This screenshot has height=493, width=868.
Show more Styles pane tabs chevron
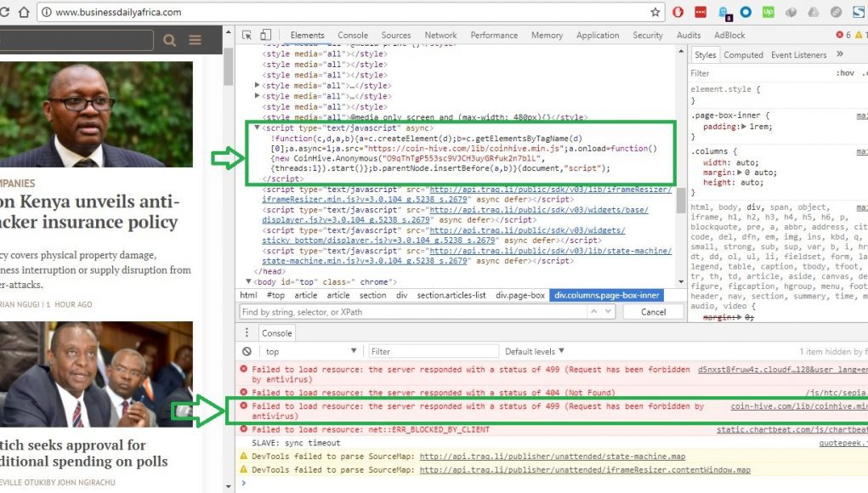pos(840,54)
